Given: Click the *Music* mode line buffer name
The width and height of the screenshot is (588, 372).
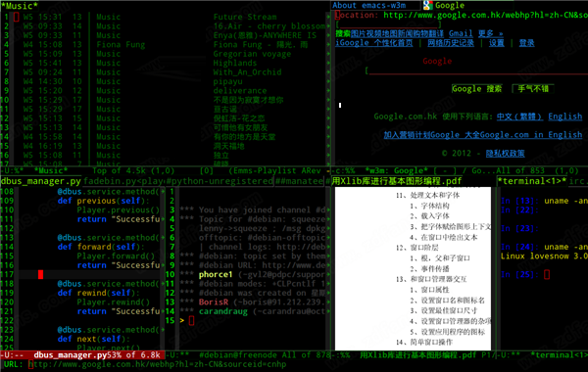Looking at the screenshot, I should point(51,171).
